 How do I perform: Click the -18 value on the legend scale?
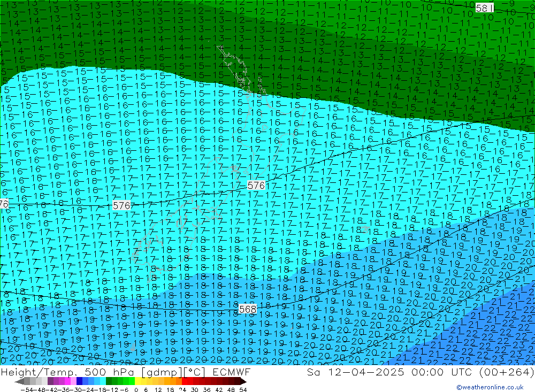point(100,390)
